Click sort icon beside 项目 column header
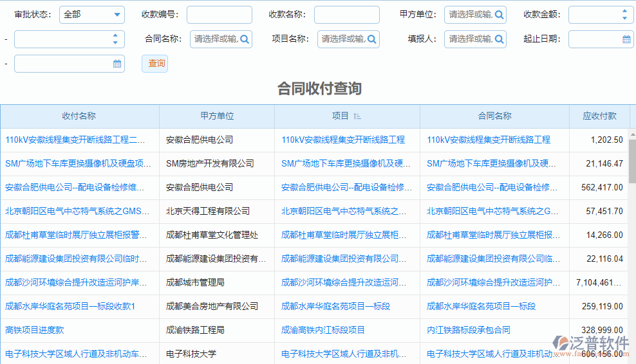Viewport: 636px width, 364px height. click(357, 116)
